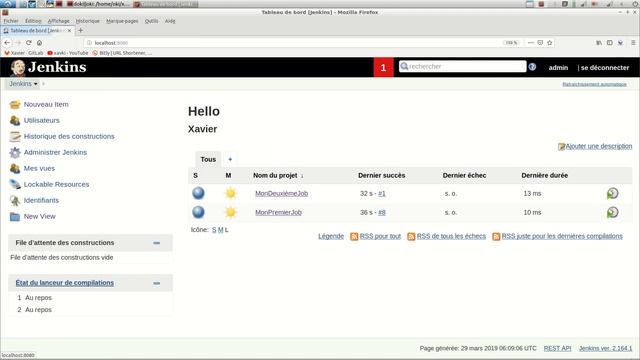640x360 pixels.
Task: Open the Jenkins breadcrumb dropdown
Action: tap(36, 84)
